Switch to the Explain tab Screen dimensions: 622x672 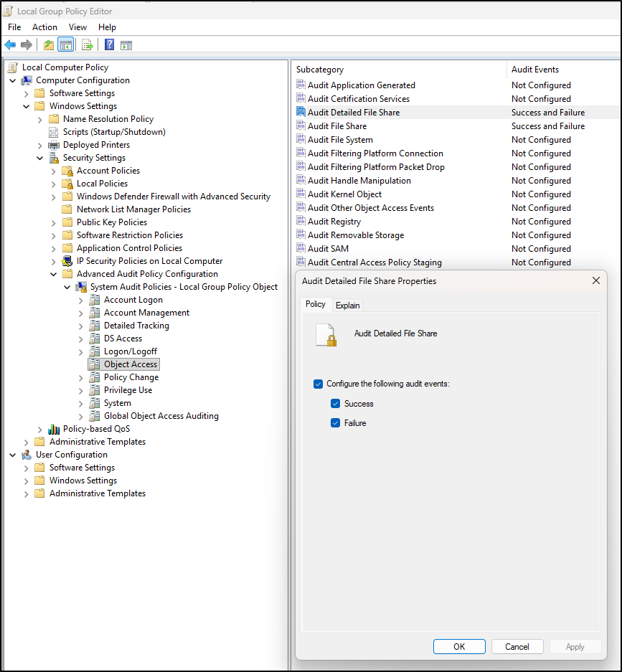click(348, 305)
